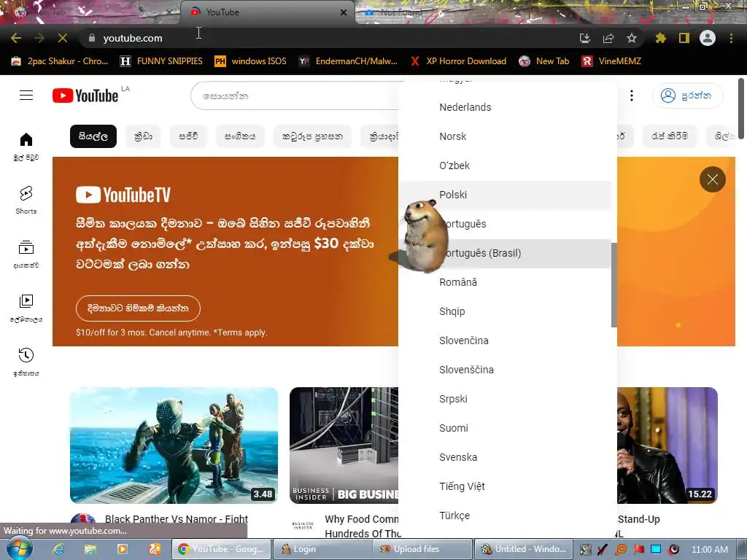Select Srpski language
The height and width of the screenshot is (560, 747).
pos(505,399)
